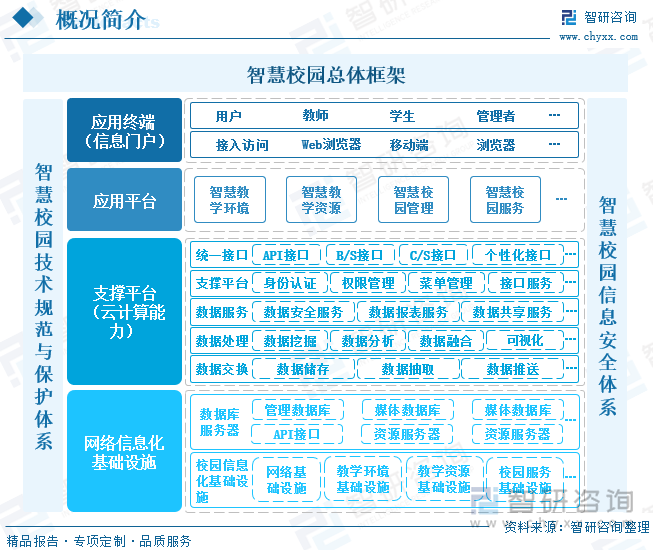Click the 数据处理 row label
Screen dimensions: 653x550
222,341
